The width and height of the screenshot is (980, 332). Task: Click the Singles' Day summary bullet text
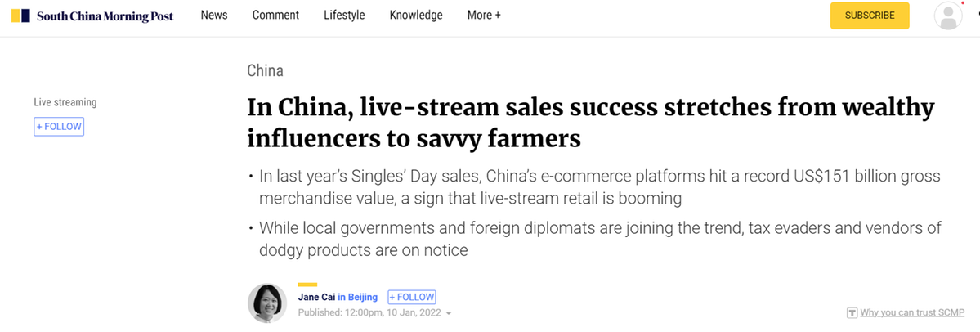point(599,187)
